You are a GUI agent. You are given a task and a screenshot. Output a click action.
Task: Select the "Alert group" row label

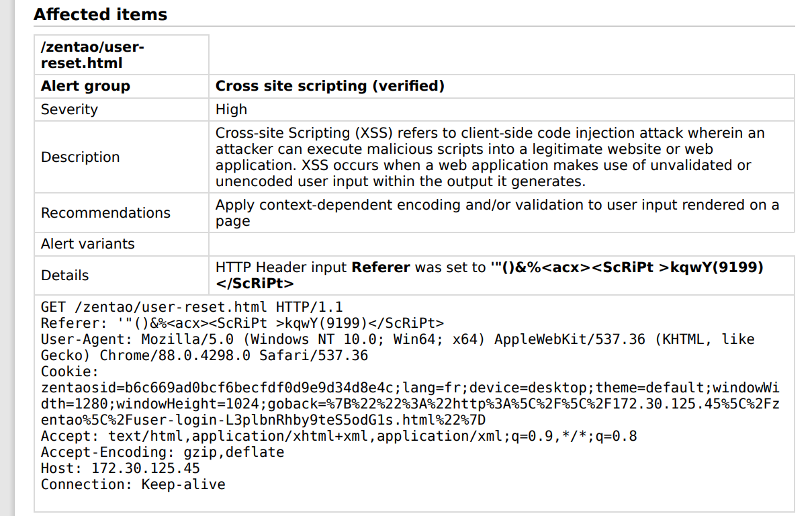pyautogui.click(x=85, y=86)
